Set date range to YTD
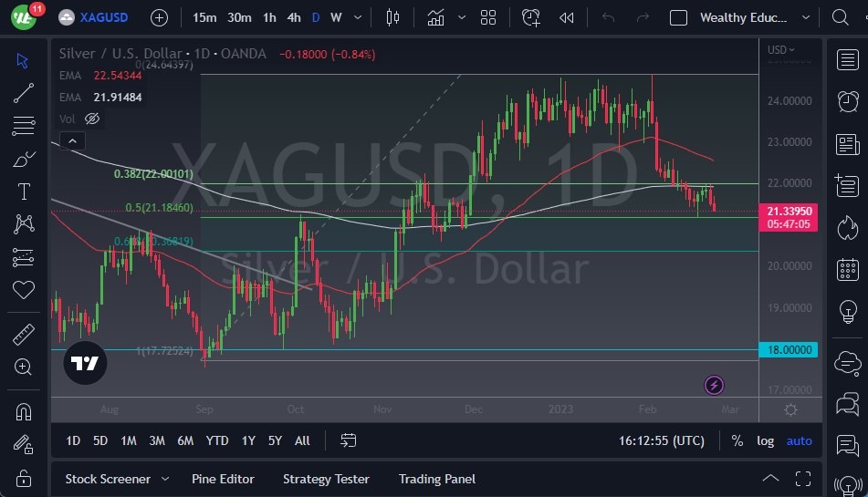The height and width of the screenshot is (497, 868). click(217, 440)
